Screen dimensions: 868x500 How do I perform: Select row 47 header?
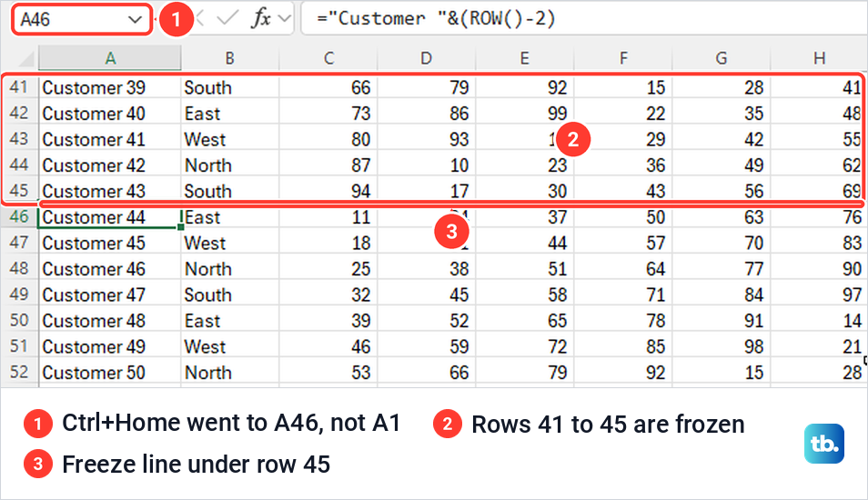coord(19,243)
